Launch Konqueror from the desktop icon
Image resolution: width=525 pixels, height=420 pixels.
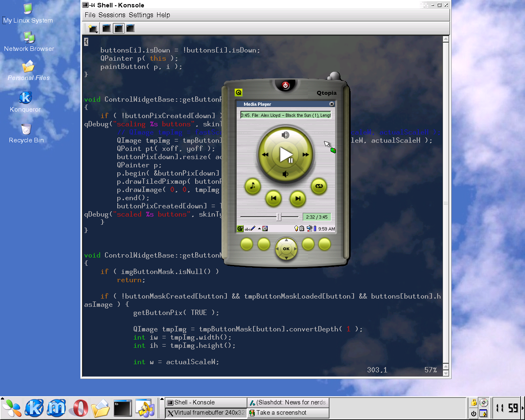25,101
